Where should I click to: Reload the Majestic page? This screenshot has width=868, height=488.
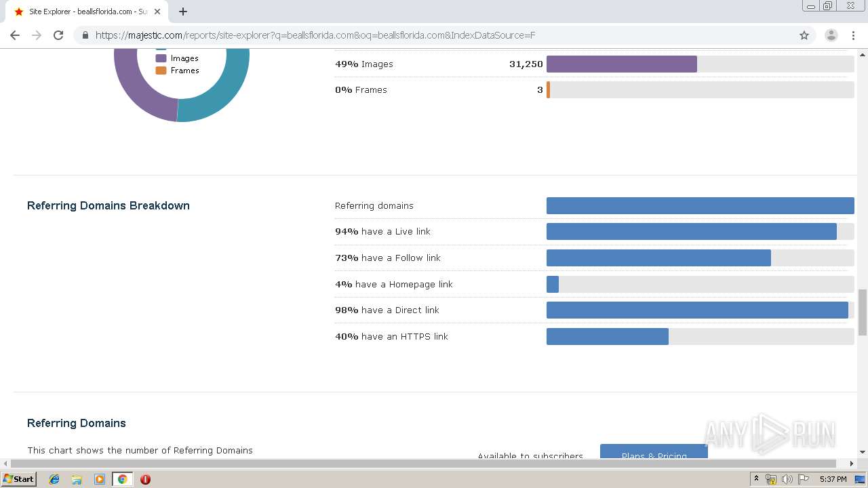pyautogui.click(x=58, y=35)
